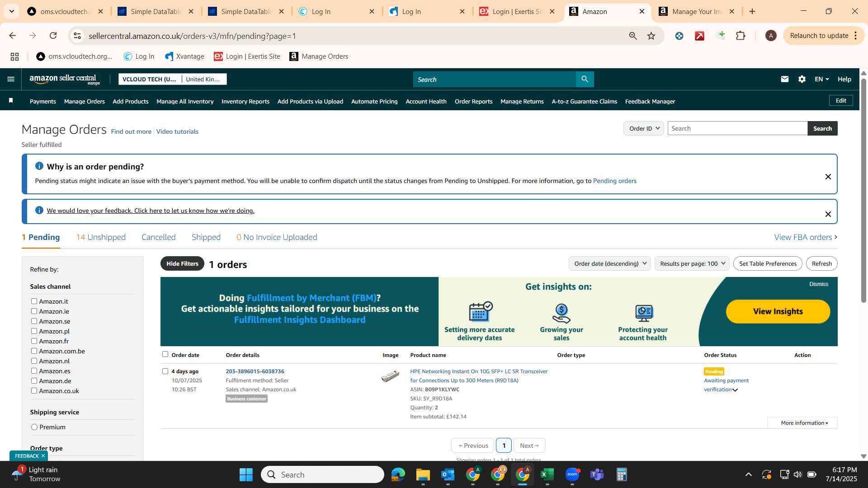Screen dimensions: 868x488
Task: Click the page vertical scrollbar
Action: pyautogui.click(x=863, y=190)
